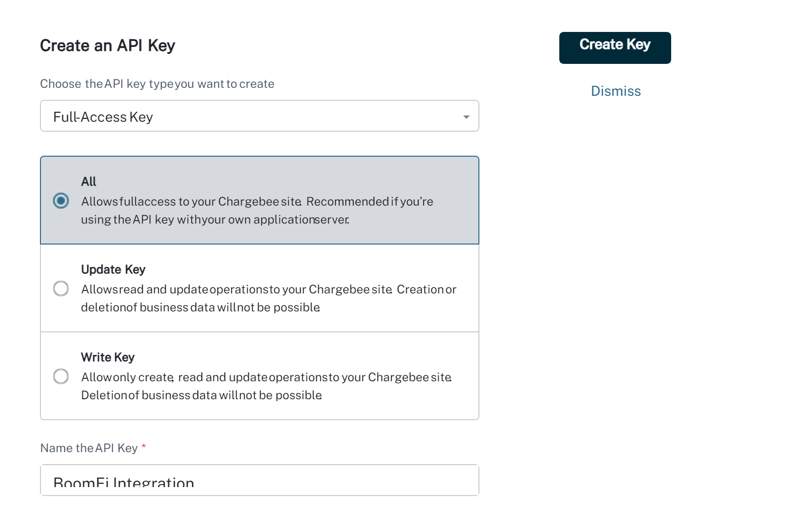Expand the dropdown using its caret arrow
This screenshot has height=532, width=799.
[x=466, y=117]
